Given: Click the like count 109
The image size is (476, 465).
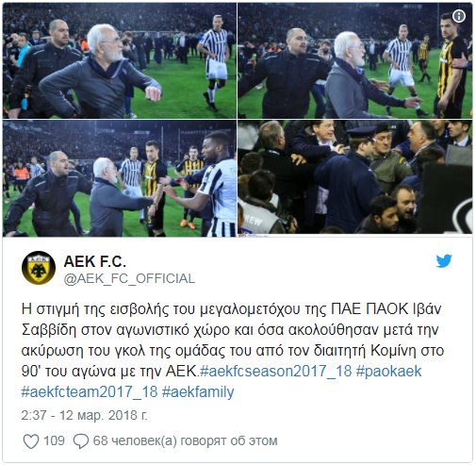Looking at the screenshot, I should pyautogui.click(x=54, y=440).
